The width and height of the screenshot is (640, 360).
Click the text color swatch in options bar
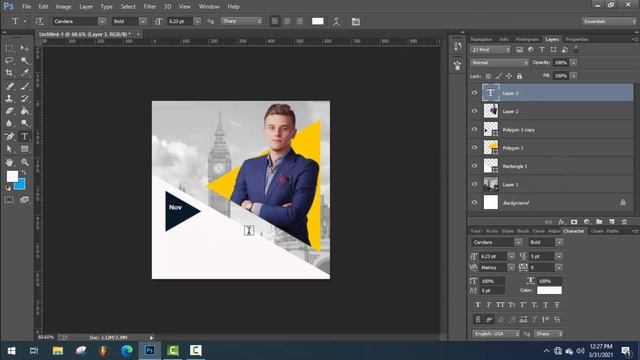pos(318,21)
